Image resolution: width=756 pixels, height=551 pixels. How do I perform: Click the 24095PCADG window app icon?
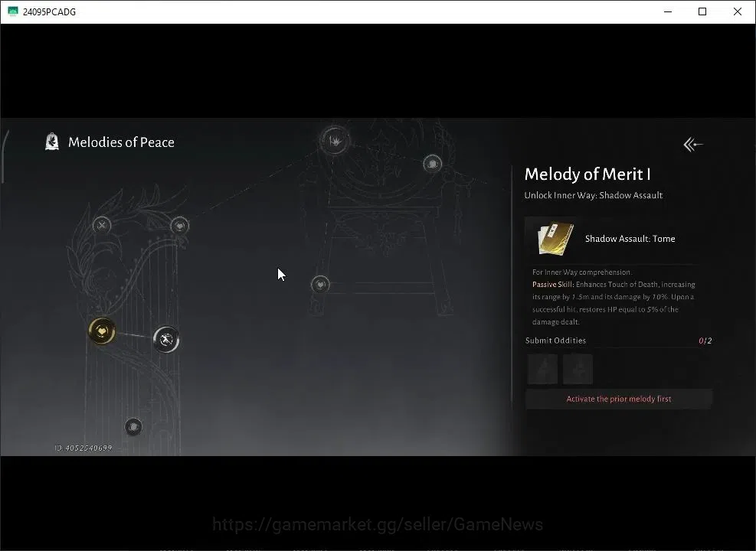click(13, 11)
